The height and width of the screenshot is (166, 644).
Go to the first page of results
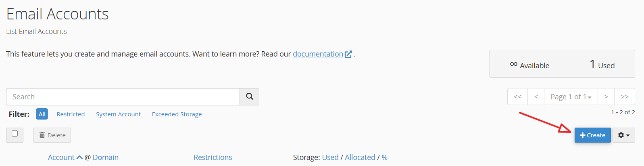[x=517, y=97]
